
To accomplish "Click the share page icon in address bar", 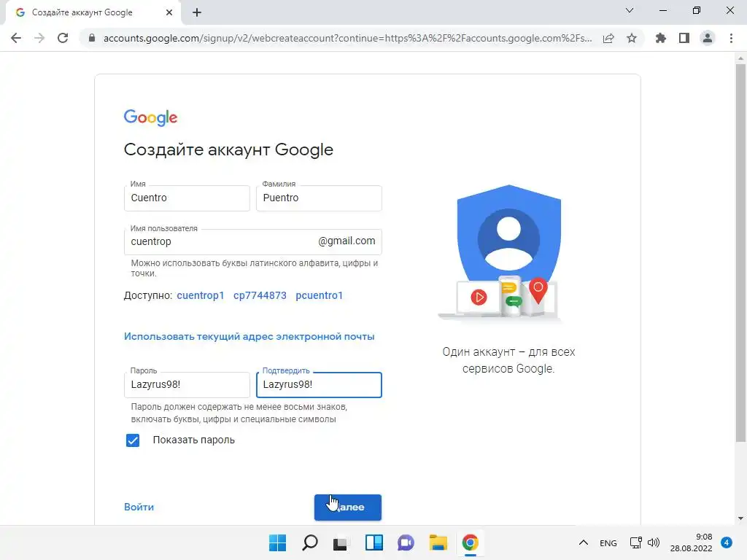I will [x=608, y=38].
